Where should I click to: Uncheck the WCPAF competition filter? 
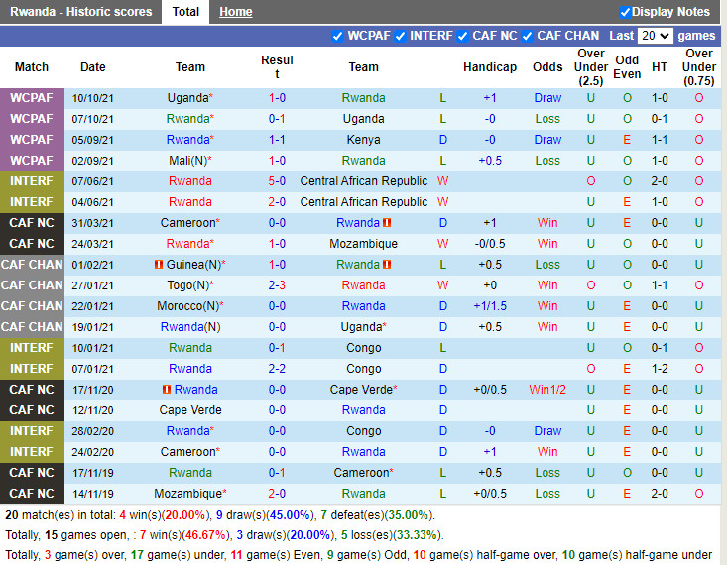tap(338, 36)
